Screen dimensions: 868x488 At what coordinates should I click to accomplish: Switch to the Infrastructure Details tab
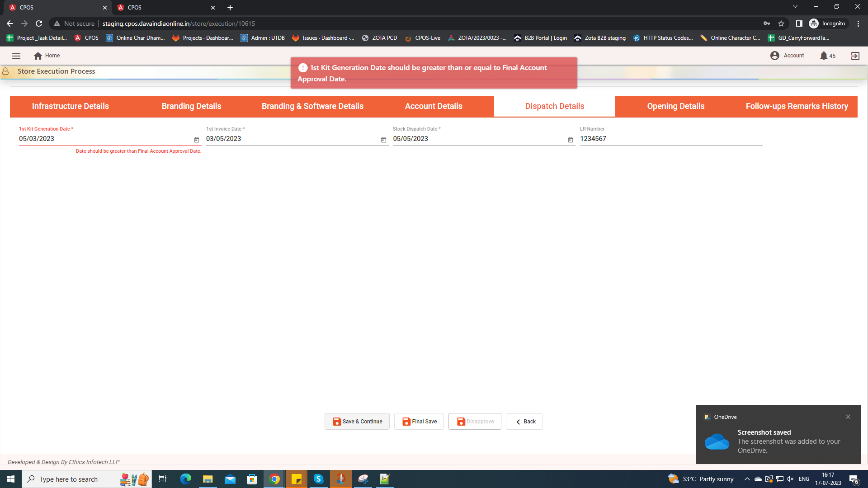(x=71, y=106)
